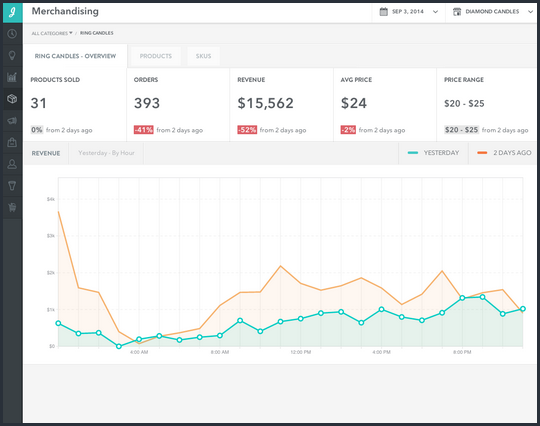Open the shopping bag sidebar icon
This screenshot has width=540, height=426.
(x=12, y=142)
